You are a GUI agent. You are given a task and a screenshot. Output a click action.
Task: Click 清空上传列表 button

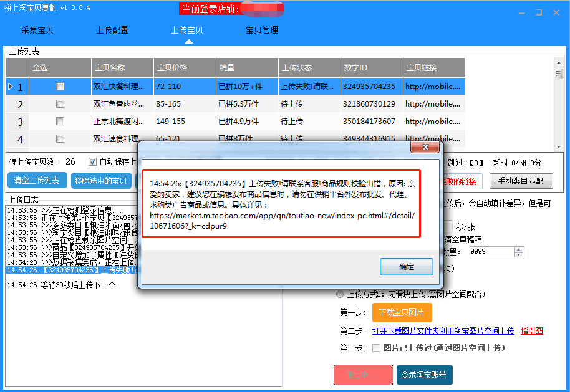tap(37, 180)
